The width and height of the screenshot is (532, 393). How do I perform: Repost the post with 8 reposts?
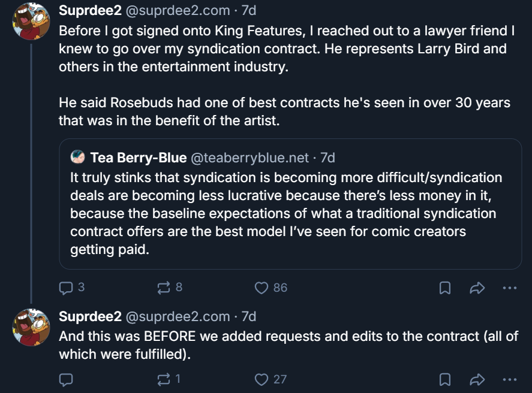coord(163,288)
